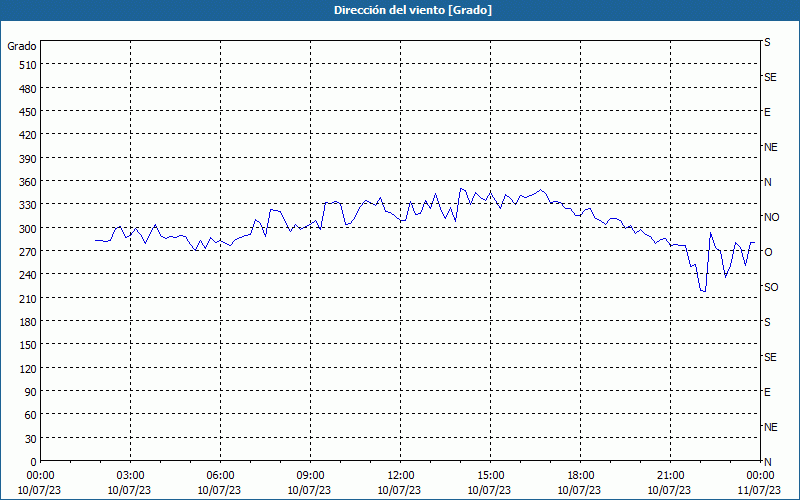Select the 0 y-axis origin label
The width and height of the screenshot is (800, 500).
(34, 462)
